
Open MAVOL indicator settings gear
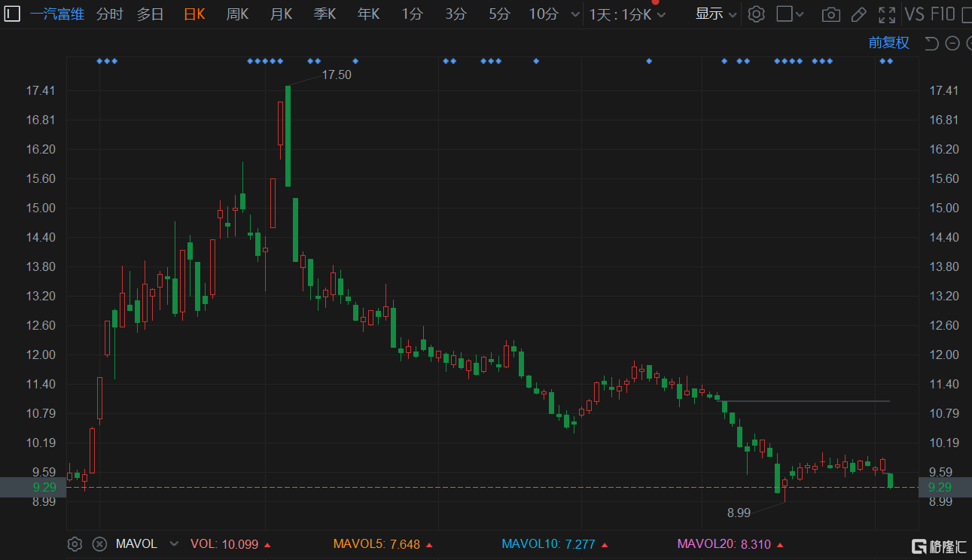pyautogui.click(x=75, y=543)
